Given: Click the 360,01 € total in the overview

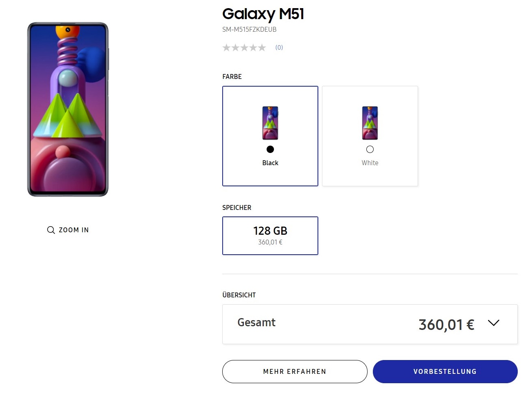Looking at the screenshot, I should coord(446,325).
